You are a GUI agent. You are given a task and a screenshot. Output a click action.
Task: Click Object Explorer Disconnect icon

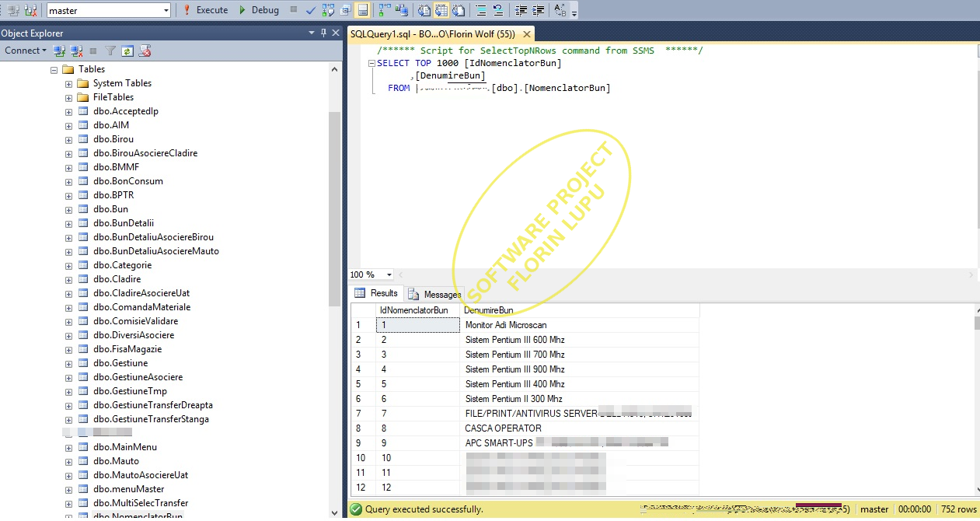click(76, 51)
